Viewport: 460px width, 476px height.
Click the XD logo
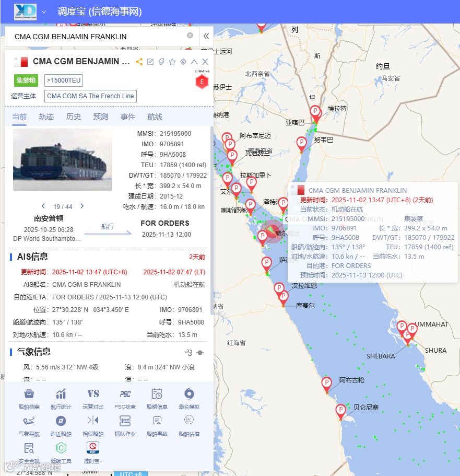(x=26, y=11)
